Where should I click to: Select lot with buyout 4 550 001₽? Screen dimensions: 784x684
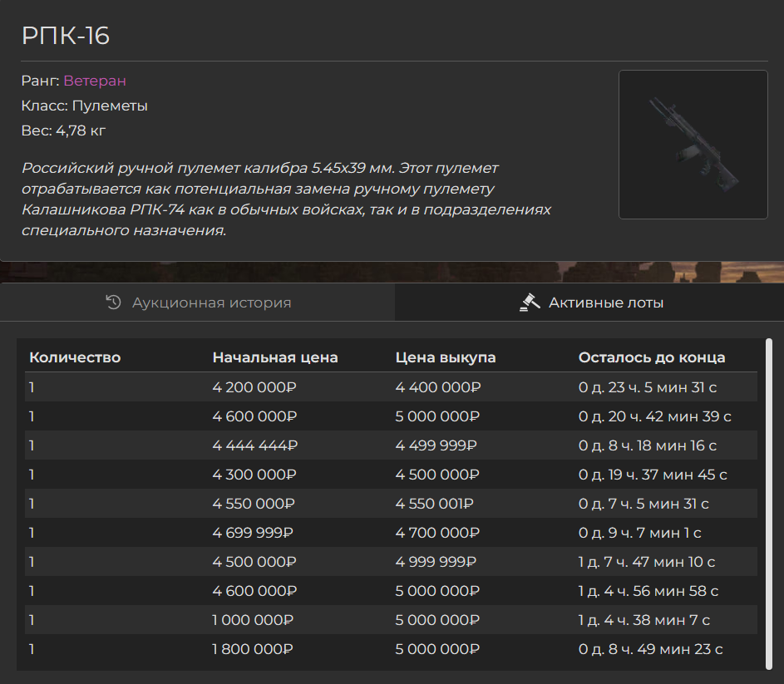coord(391,504)
